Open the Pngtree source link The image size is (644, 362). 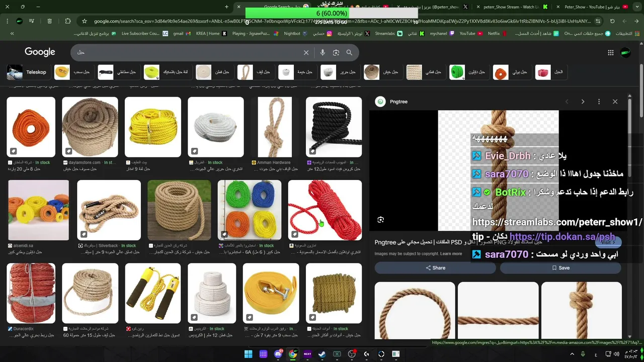392,102
